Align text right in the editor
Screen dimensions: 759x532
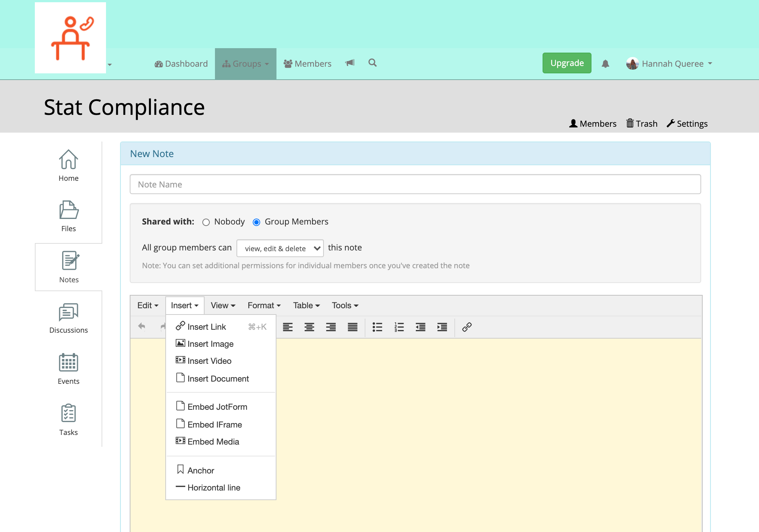point(331,327)
